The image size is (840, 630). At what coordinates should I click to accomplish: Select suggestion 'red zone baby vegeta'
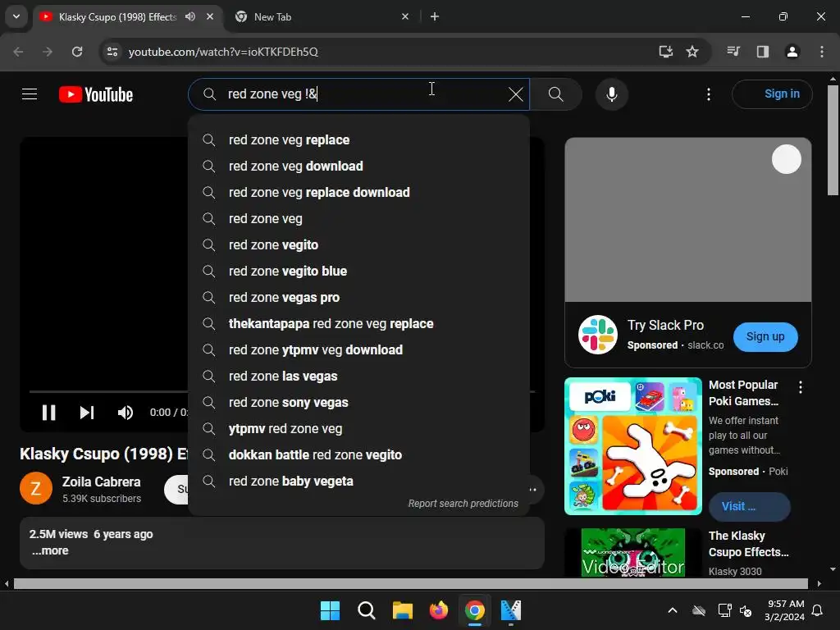pyautogui.click(x=359, y=481)
